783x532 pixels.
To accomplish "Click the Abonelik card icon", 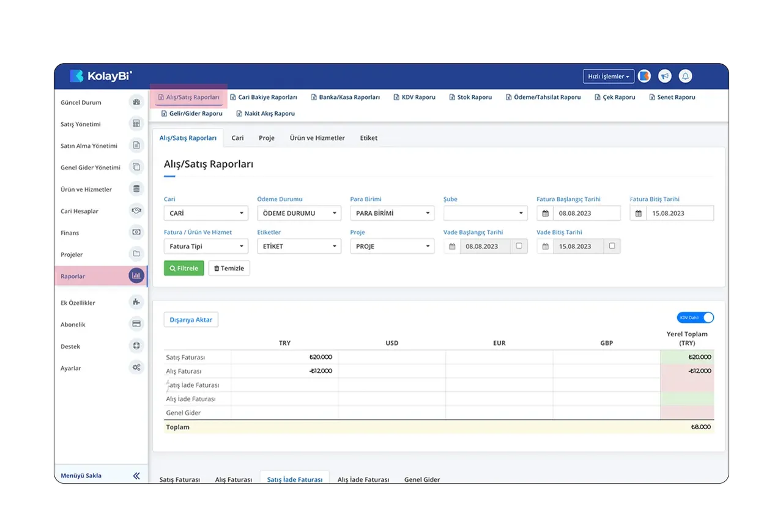I will click(136, 324).
